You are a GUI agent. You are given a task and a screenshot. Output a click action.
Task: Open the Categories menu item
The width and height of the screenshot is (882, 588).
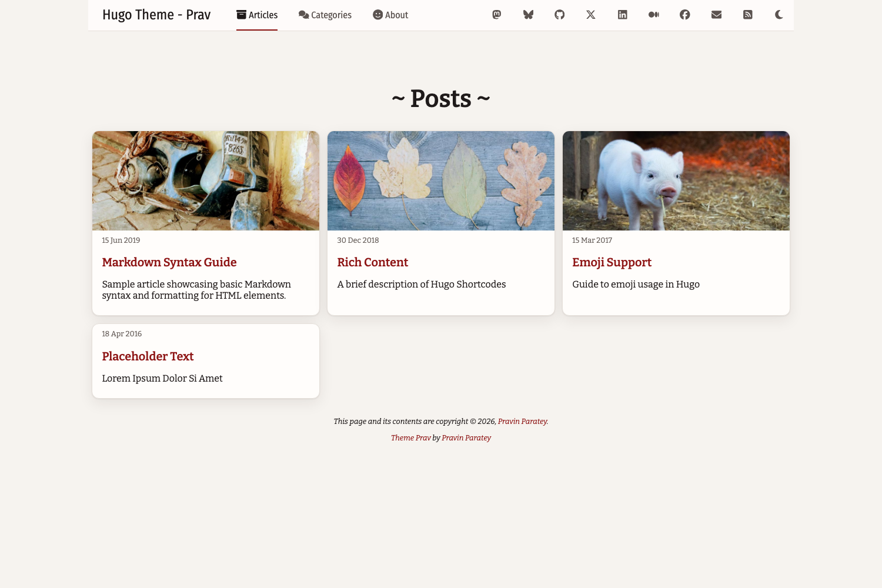(325, 15)
